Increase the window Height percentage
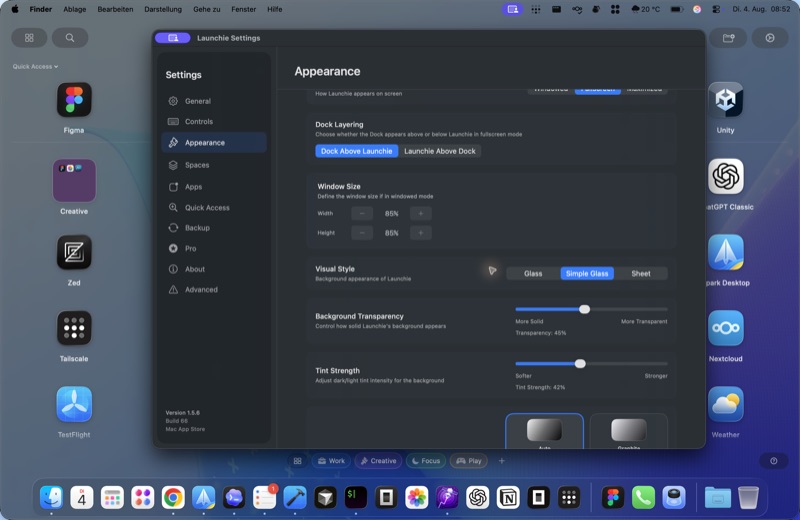 420,233
